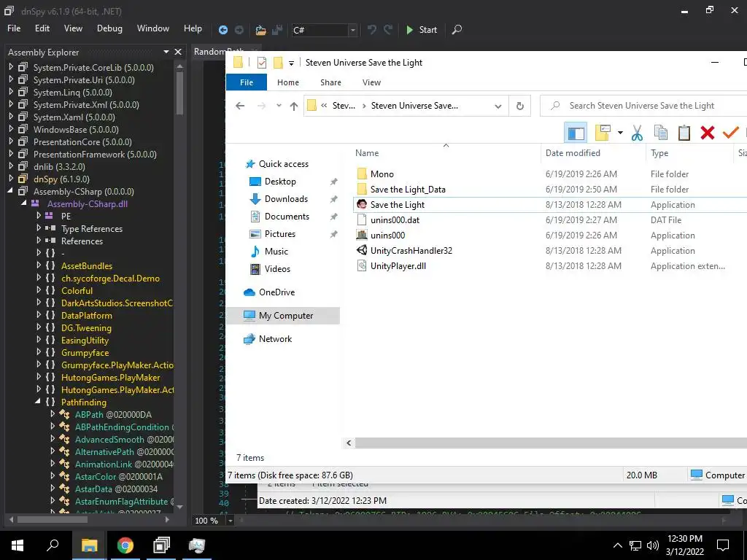Open the 100 % zoom dropdown
The width and height of the screenshot is (747, 560).
[x=230, y=521]
